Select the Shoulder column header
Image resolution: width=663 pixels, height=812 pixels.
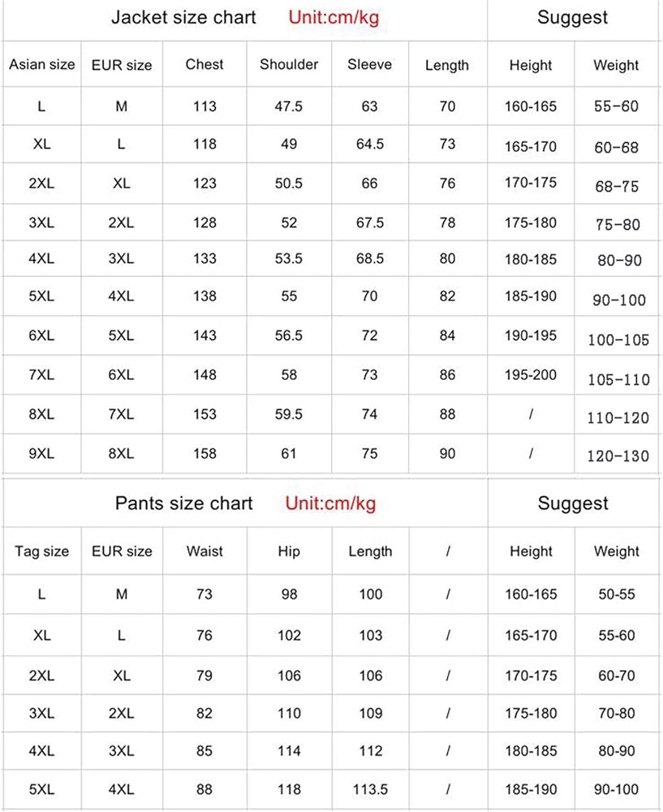(x=289, y=64)
